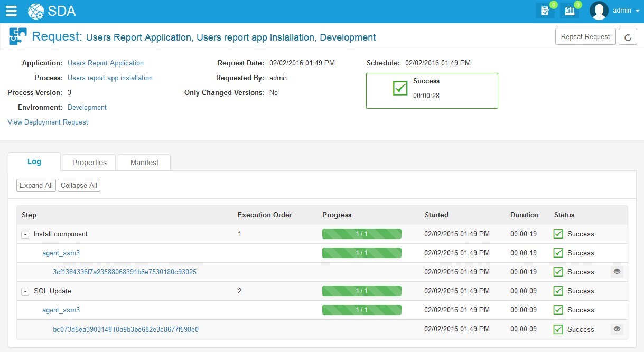Open the tasks clipboard notification icon
Screen dimensions: 644x352
click(x=545, y=11)
